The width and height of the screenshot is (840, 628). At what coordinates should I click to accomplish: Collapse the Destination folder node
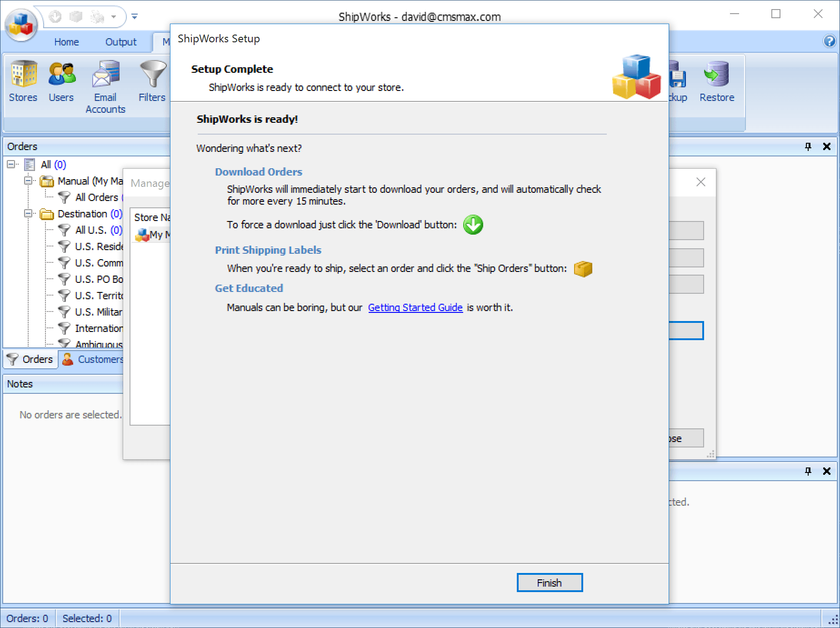[x=28, y=213]
